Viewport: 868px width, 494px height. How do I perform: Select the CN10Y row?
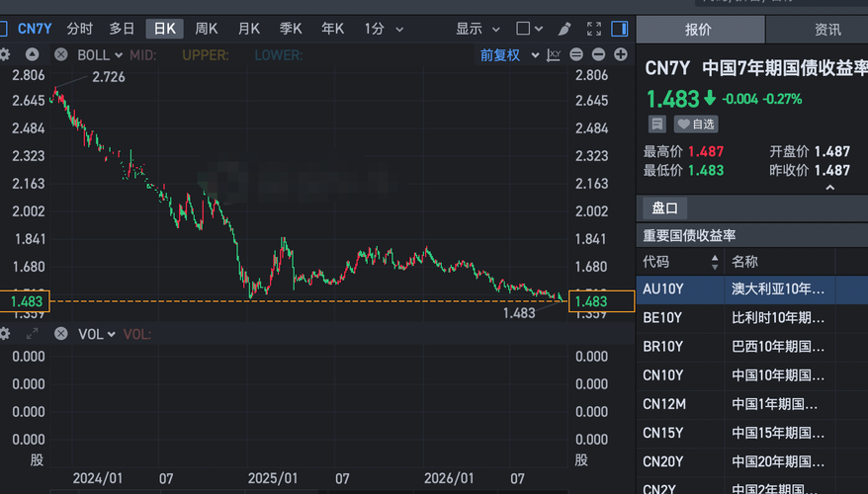tap(752, 375)
